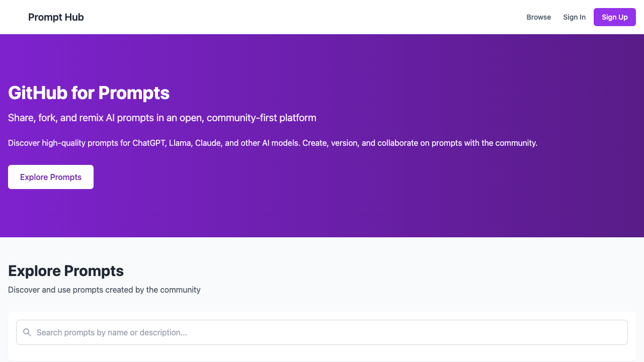Click the 'Share, fork, and remix' tagline

coord(162,118)
